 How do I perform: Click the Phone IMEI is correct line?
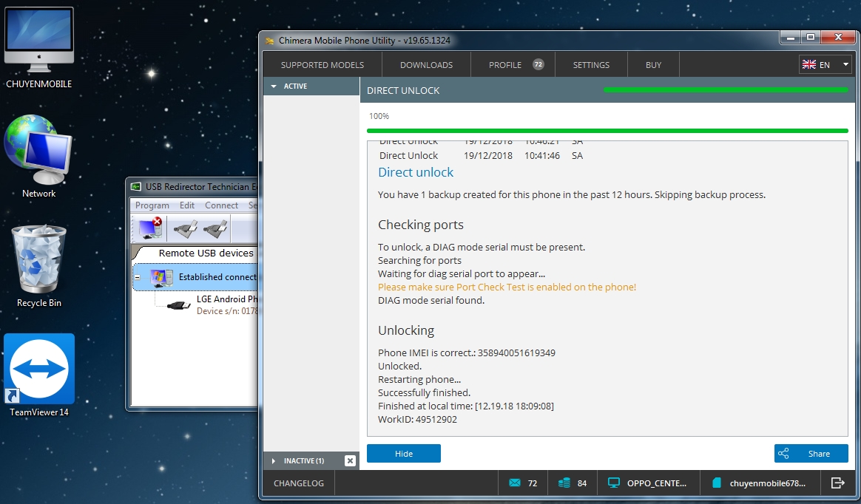[x=466, y=353]
